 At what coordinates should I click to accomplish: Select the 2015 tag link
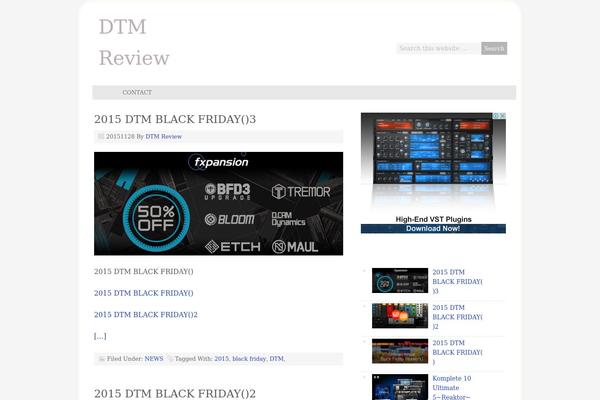point(221,359)
